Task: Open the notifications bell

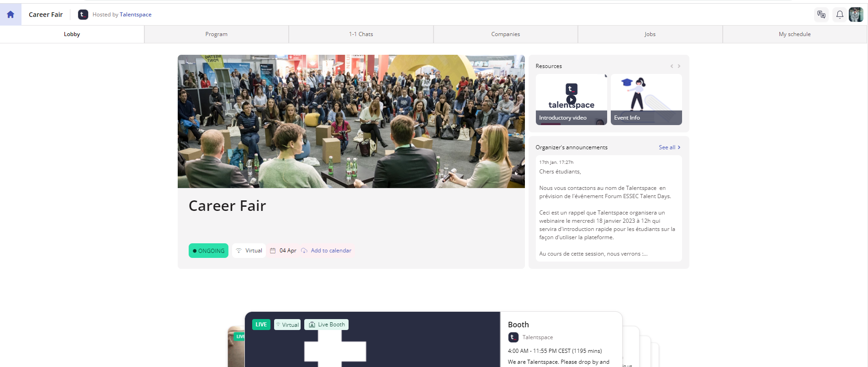Action: 840,15
